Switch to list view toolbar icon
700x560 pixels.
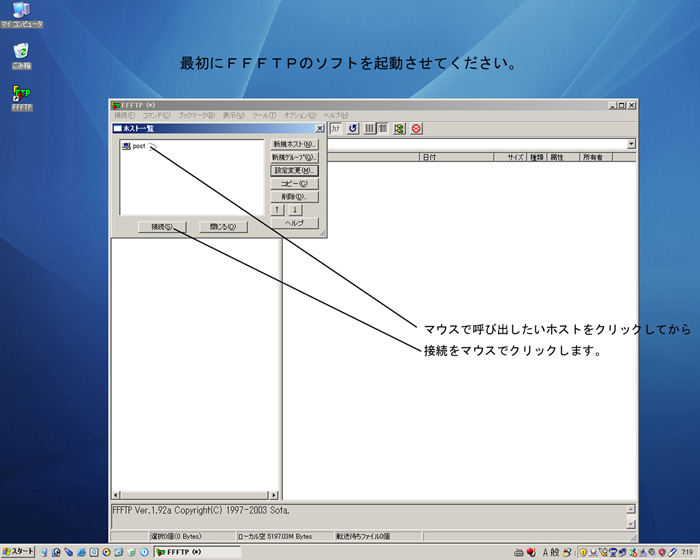pyautogui.click(x=369, y=129)
